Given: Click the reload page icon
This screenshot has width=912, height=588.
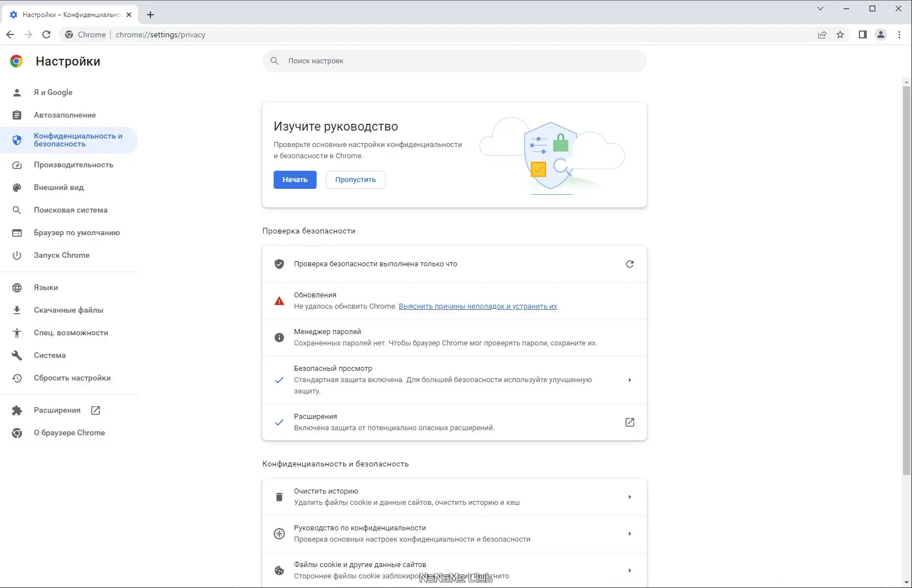Looking at the screenshot, I should coord(46,34).
